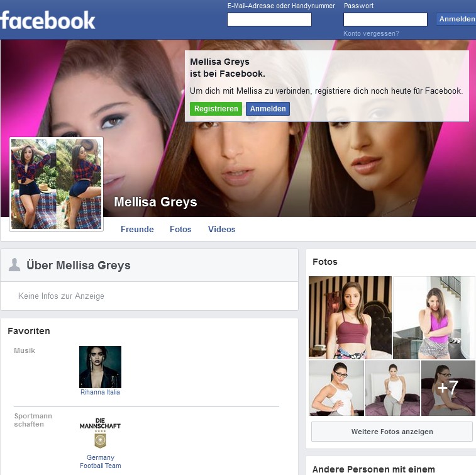The height and width of the screenshot is (475, 476).
Task: Click the header Anmelden button
Action: [457, 19]
